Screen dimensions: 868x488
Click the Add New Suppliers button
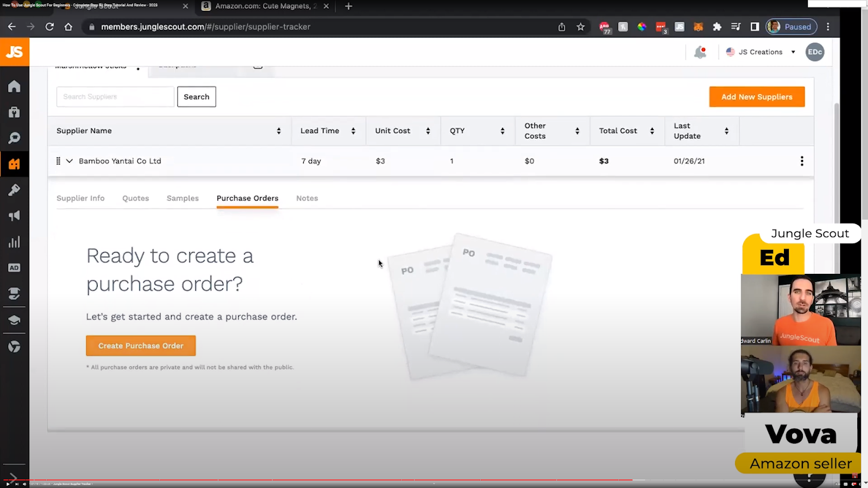(757, 97)
